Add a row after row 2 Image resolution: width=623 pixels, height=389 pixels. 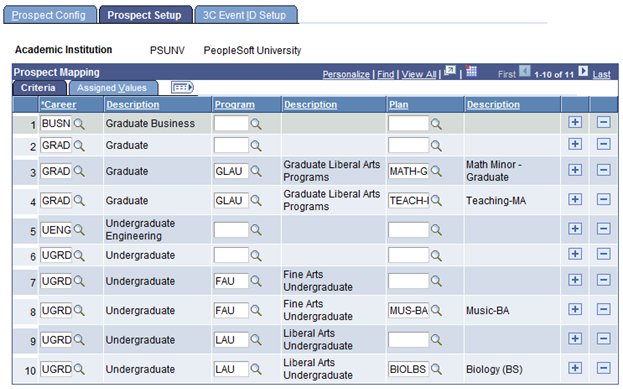[575, 144]
